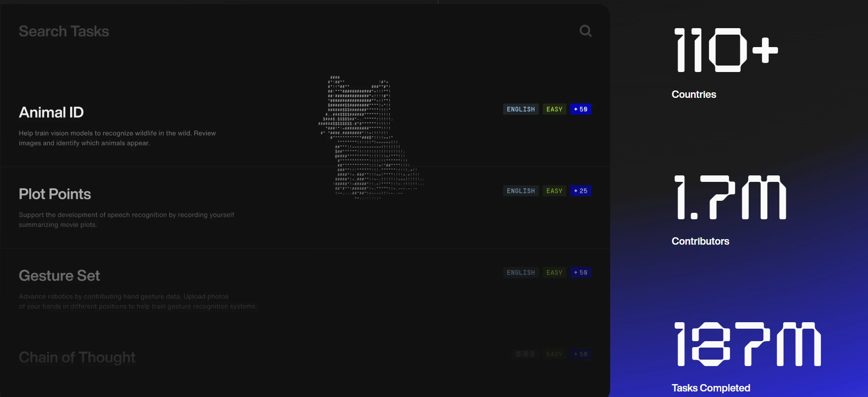Click the ENGLISH tag on Gesture Set
Screen dimensions: 868x397
(521, 273)
